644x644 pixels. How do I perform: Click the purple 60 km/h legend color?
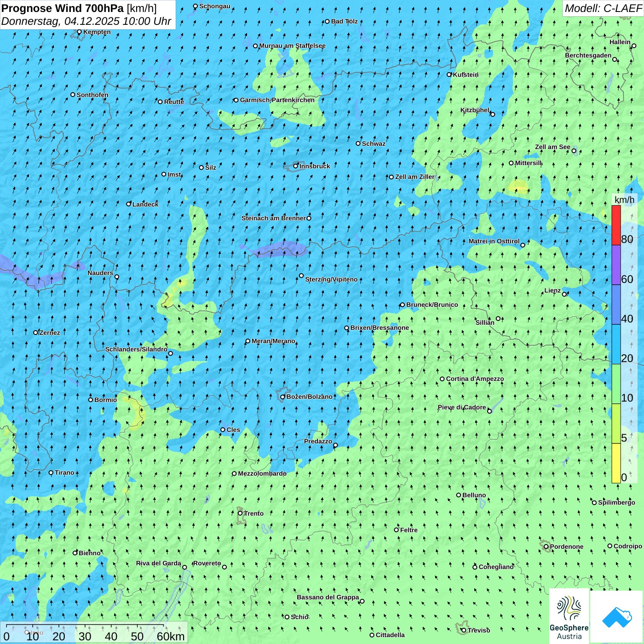click(x=616, y=265)
